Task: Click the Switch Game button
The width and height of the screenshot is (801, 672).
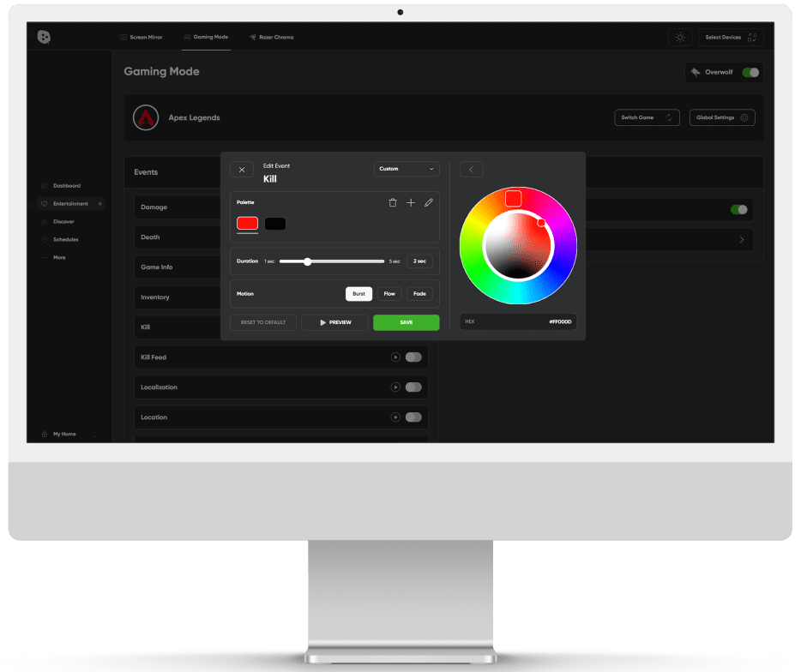Action: tap(647, 117)
